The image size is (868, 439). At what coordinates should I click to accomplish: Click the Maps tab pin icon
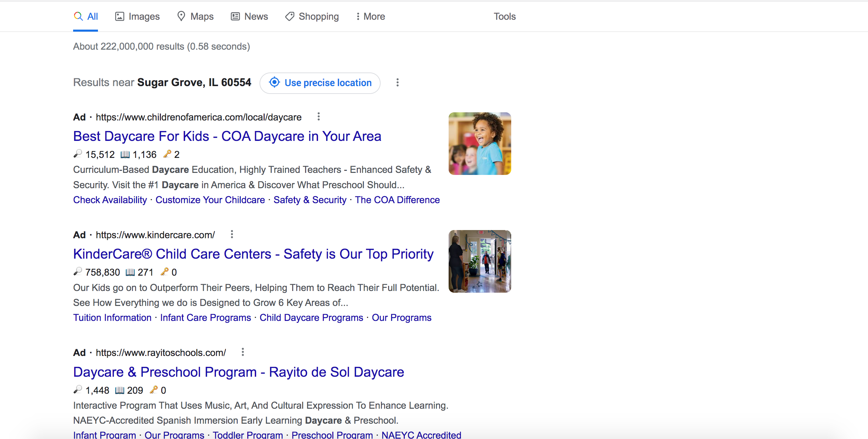pos(181,16)
